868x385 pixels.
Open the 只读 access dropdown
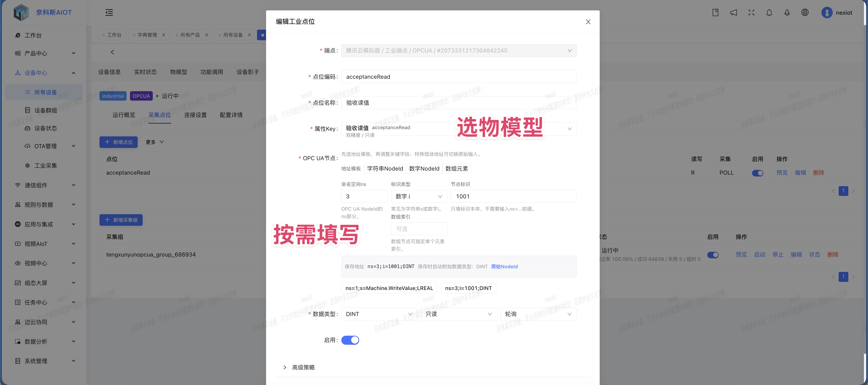[459, 314]
